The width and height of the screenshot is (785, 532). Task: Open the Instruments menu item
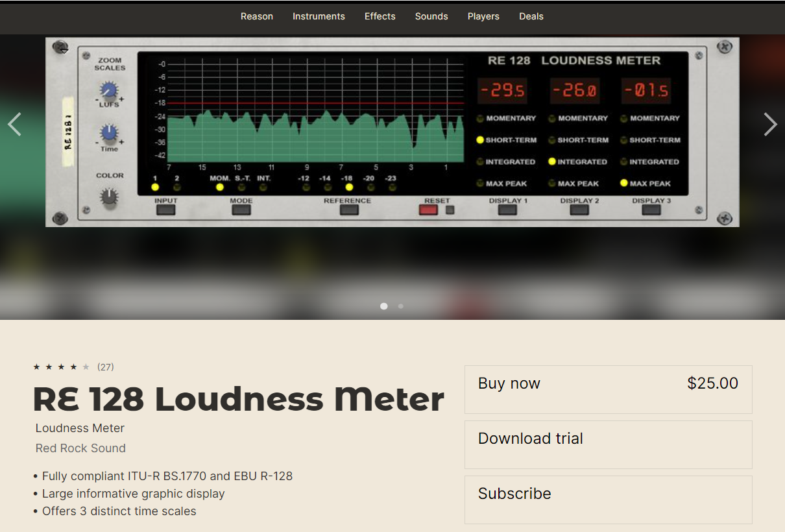(x=319, y=16)
